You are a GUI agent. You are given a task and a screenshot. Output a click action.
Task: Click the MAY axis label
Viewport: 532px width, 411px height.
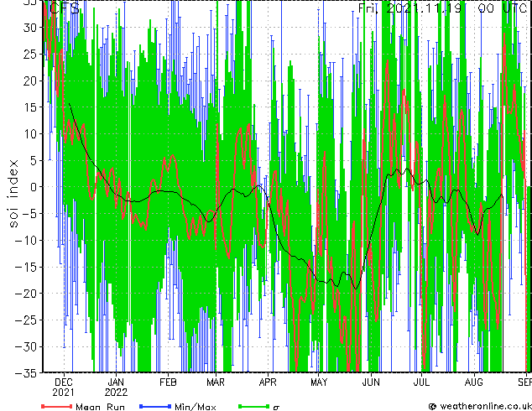point(319,382)
